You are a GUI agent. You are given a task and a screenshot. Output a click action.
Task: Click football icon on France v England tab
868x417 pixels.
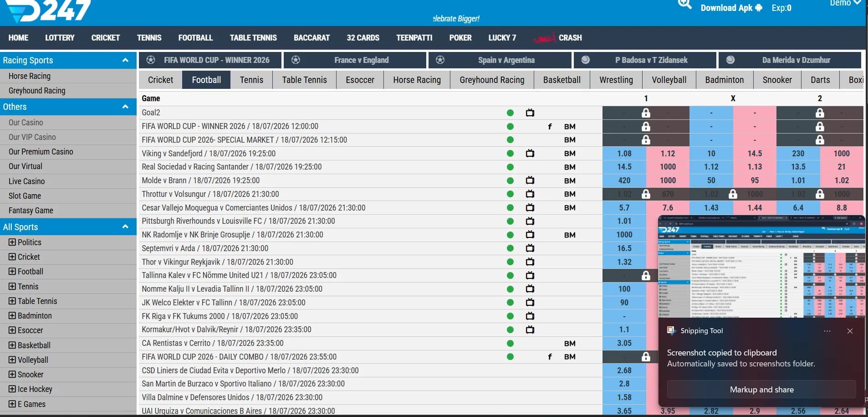pos(296,60)
